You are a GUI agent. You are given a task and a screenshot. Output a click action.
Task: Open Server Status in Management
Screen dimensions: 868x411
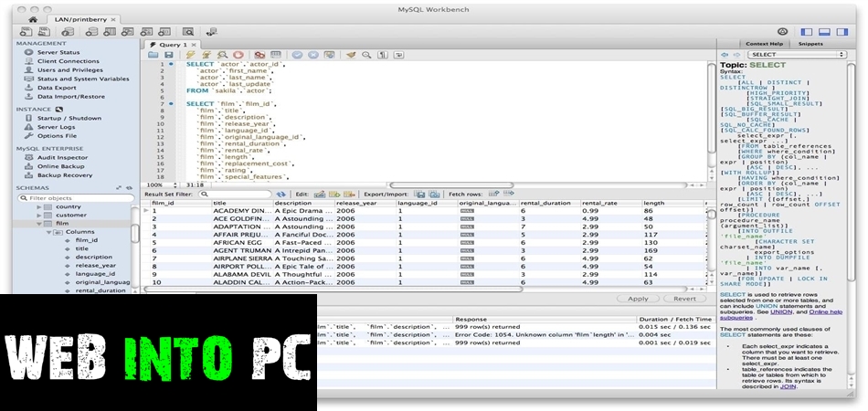[x=58, y=52]
